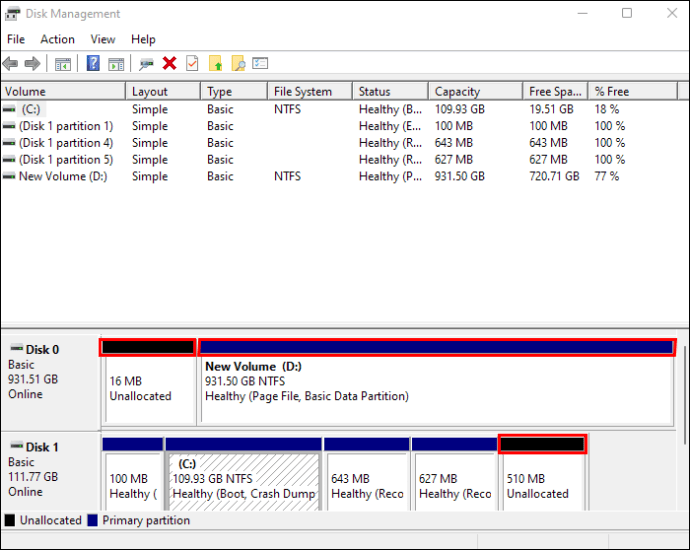
Task: Sort by the Type column header
Action: coord(234,91)
